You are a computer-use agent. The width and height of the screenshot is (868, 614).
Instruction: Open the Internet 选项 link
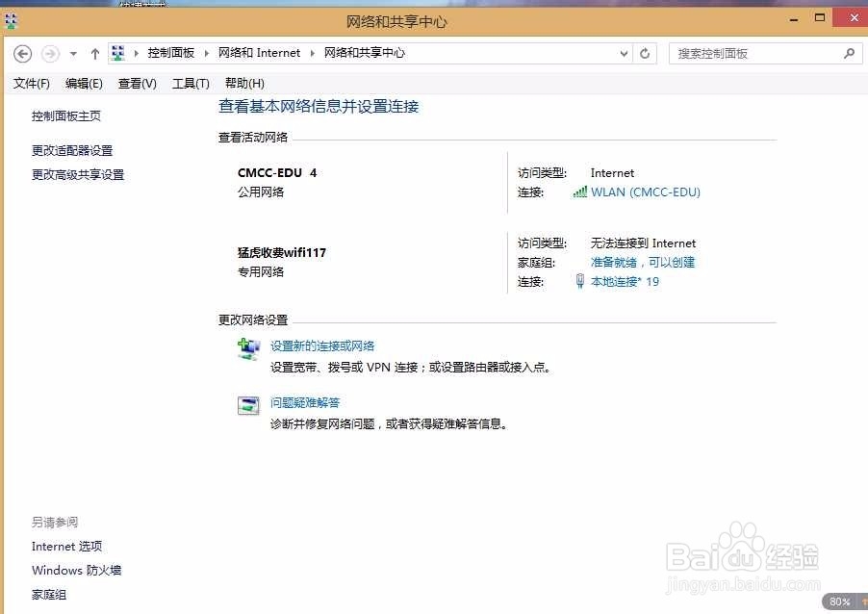(66, 546)
